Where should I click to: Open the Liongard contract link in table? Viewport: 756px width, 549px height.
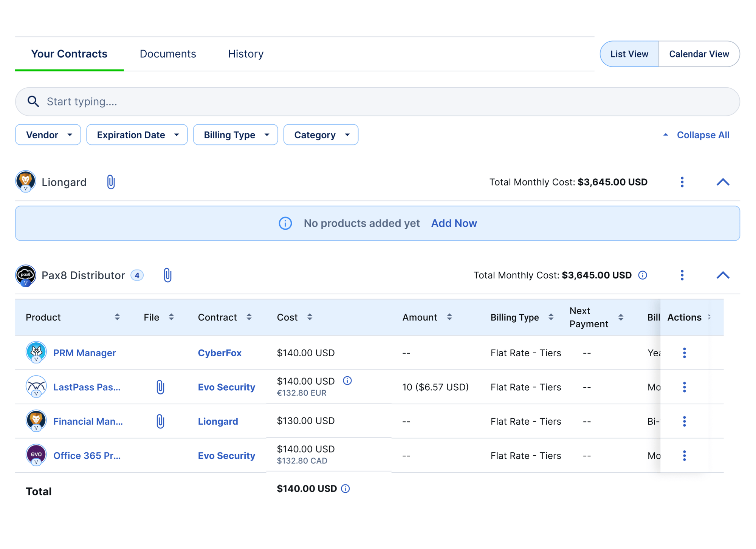pyautogui.click(x=218, y=421)
